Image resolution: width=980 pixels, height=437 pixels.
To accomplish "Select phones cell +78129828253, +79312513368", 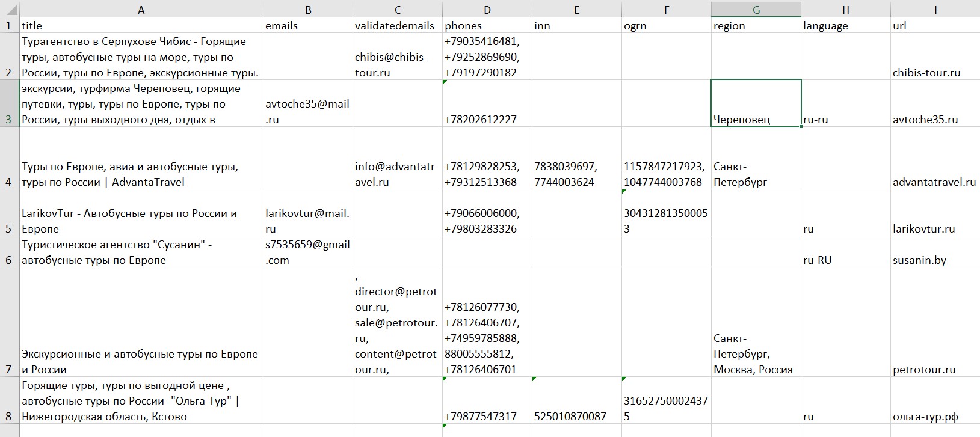I will pos(487,158).
